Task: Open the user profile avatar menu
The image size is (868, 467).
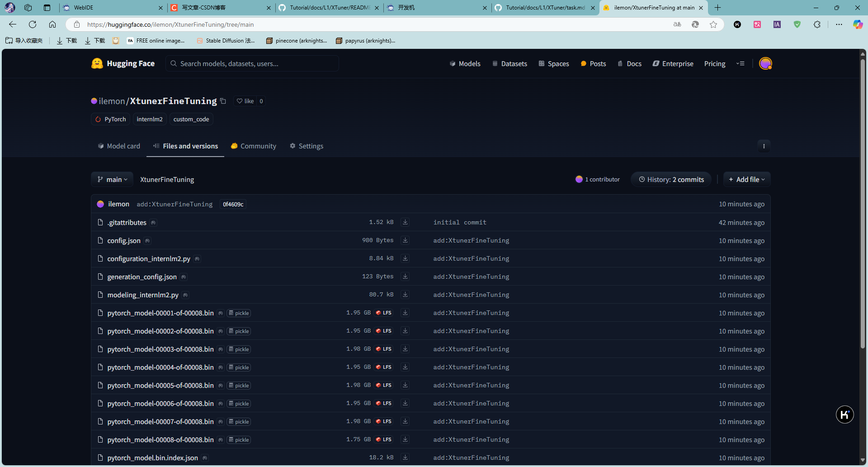Action: pyautogui.click(x=765, y=63)
